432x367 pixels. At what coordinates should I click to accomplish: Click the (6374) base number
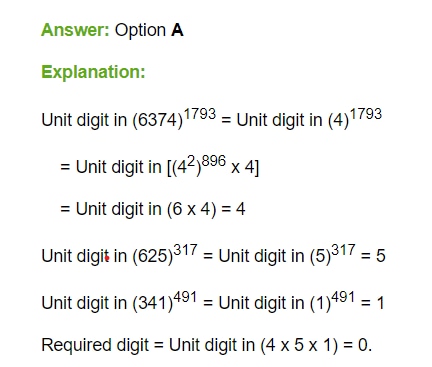tap(158, 120)
